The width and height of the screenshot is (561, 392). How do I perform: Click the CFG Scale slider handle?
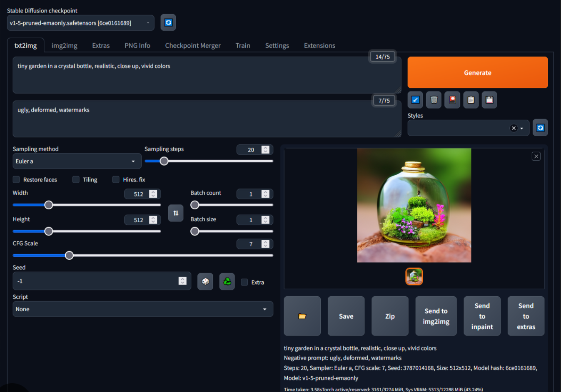pyautogui.click(x=70, y=256)
